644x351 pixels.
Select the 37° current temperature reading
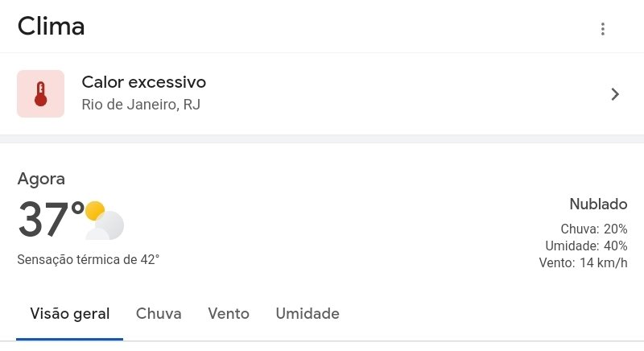[51, 219]
